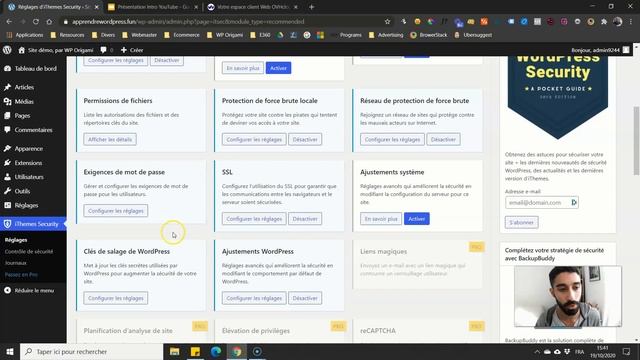
Task: Click Afficher les détails for Permissions de fichiers
Action: (110, 139)
